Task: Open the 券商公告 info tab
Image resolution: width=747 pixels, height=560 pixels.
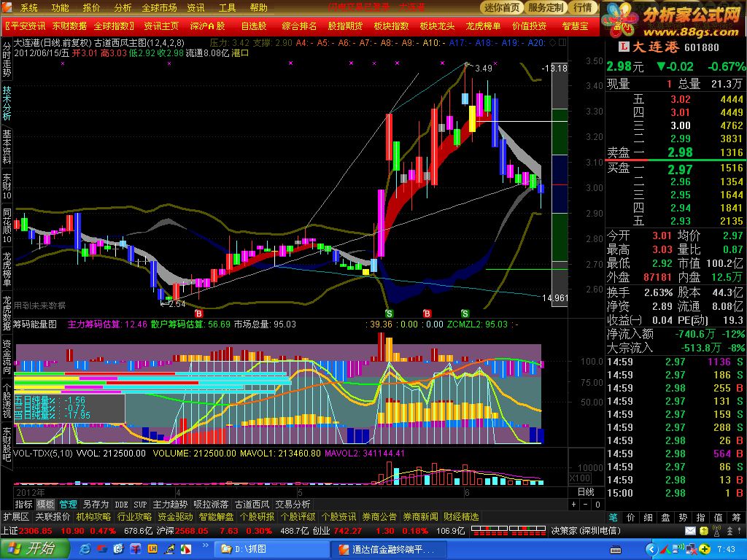Action: click(379, 517)
